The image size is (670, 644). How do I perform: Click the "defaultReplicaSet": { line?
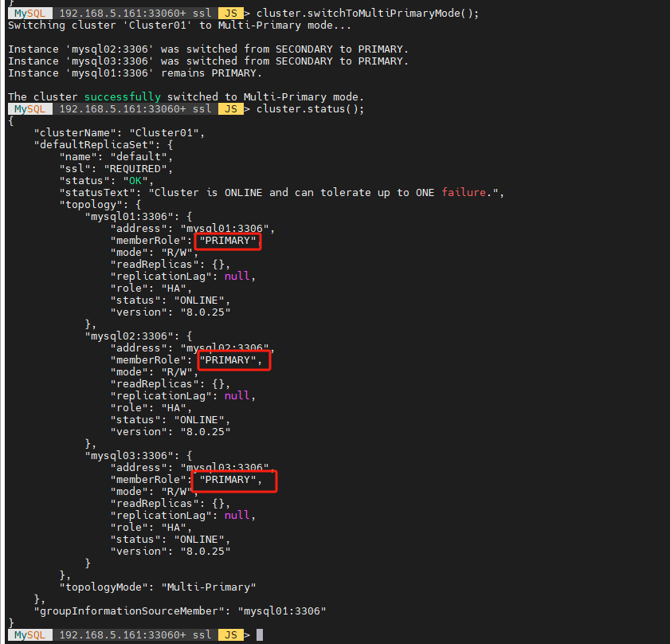coord(104,145)
